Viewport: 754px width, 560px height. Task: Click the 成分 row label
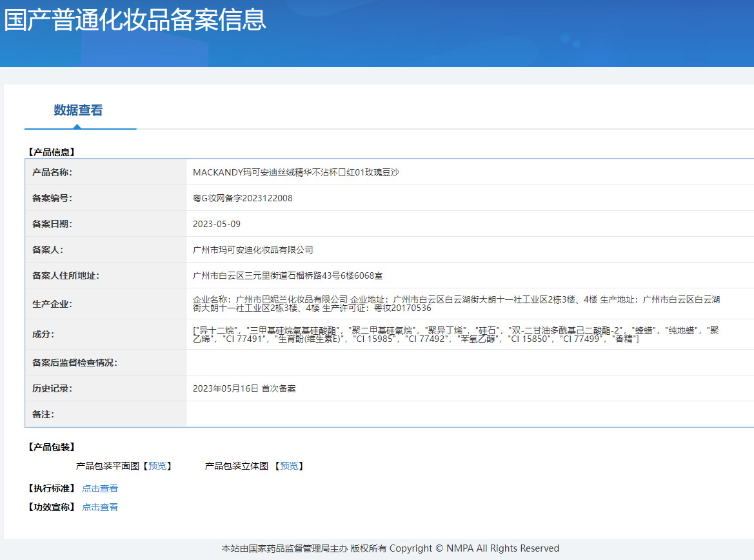tap(43, 334)
